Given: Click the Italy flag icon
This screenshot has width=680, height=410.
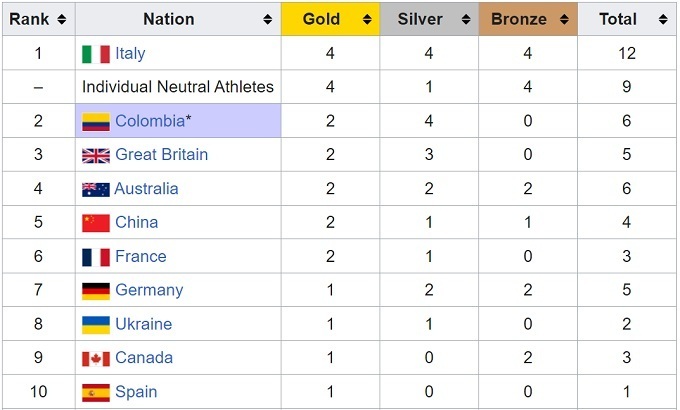Looking at the screenshot, I should [x=96, y=54].
